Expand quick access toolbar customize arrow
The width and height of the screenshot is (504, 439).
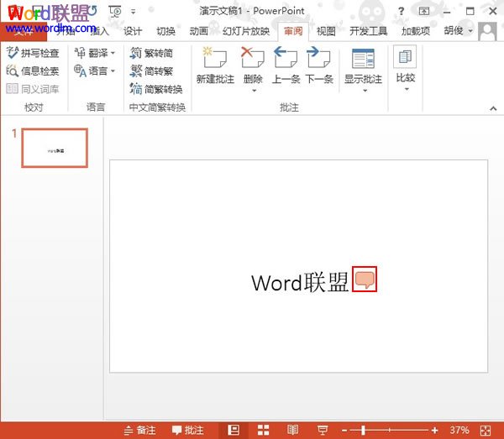coord(133,12)
